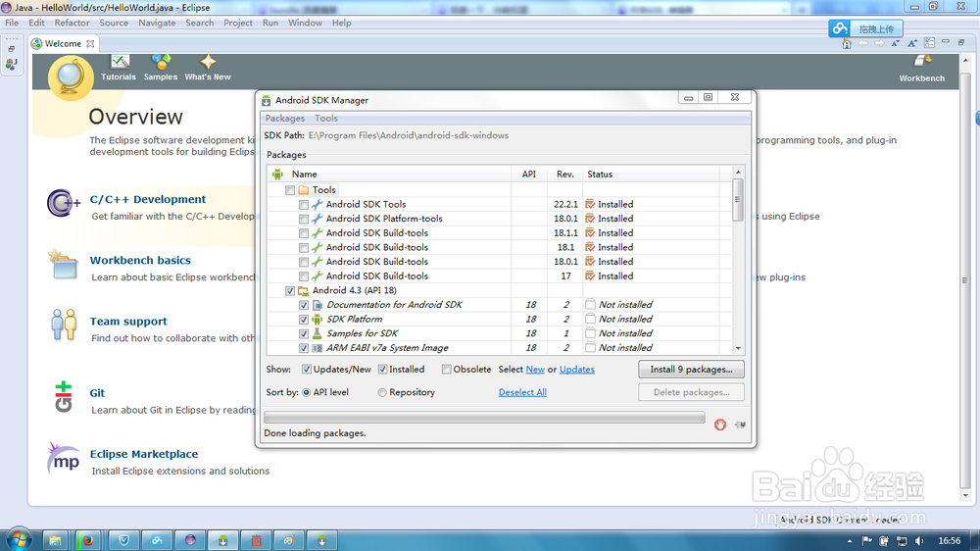The image size is (980, 551).
Task: Click the Workbench basics folder icon
Action: tap(63, 264)
